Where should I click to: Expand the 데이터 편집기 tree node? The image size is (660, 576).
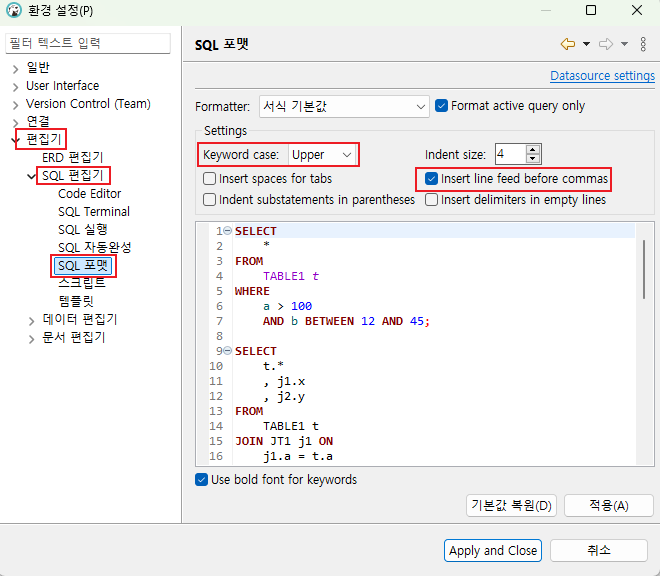pyautogui.click(x=32, y=321)
